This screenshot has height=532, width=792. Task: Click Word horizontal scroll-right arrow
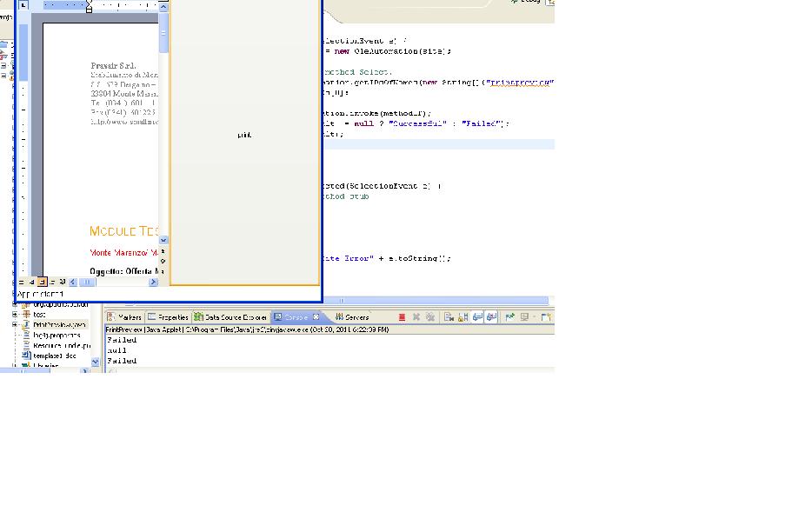tap(154, 283)
